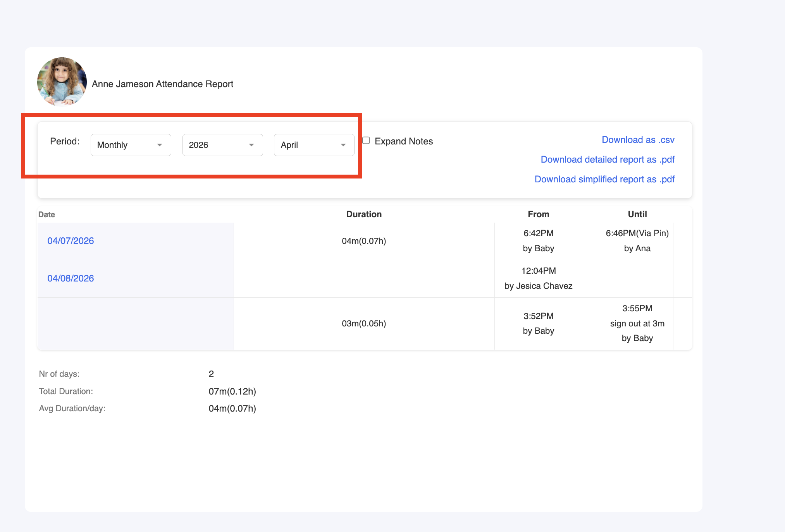Click the Expand Notes label
The width and height of the screenshot is (785, 532).
click(x=404, y=141)
